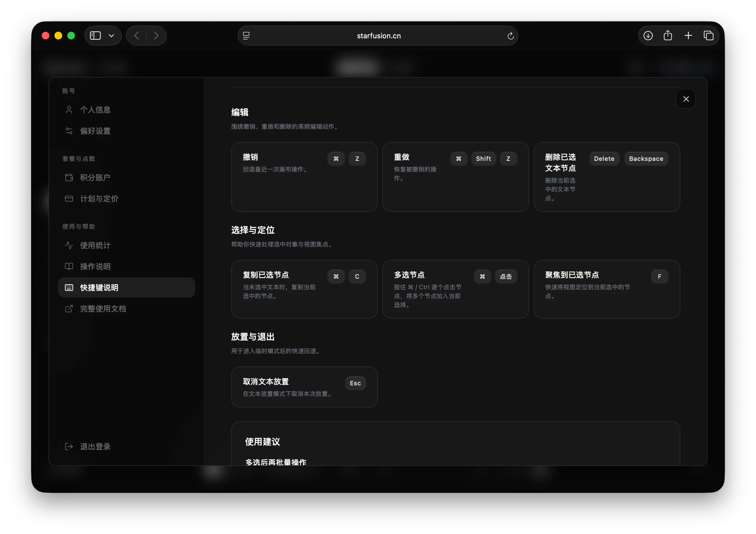The height and width of the screenshot is (534, 756).
Task: Open Safari downloads icon
Action: [648, 36]
